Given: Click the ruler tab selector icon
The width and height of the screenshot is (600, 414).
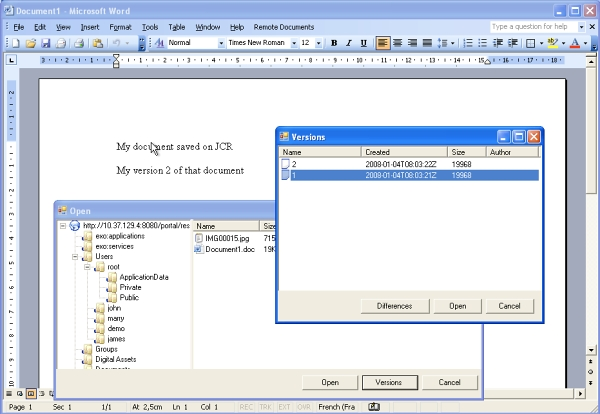Looking at the screenshot, I should point(11,60).
